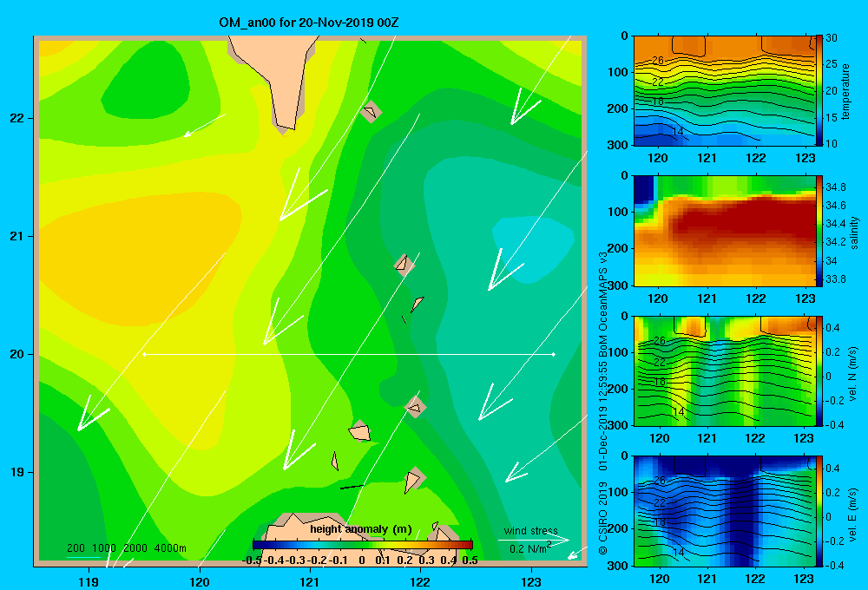
Task: Click the west endpoint of the section line
Action: pyautogui.click(x=144, y=354)
